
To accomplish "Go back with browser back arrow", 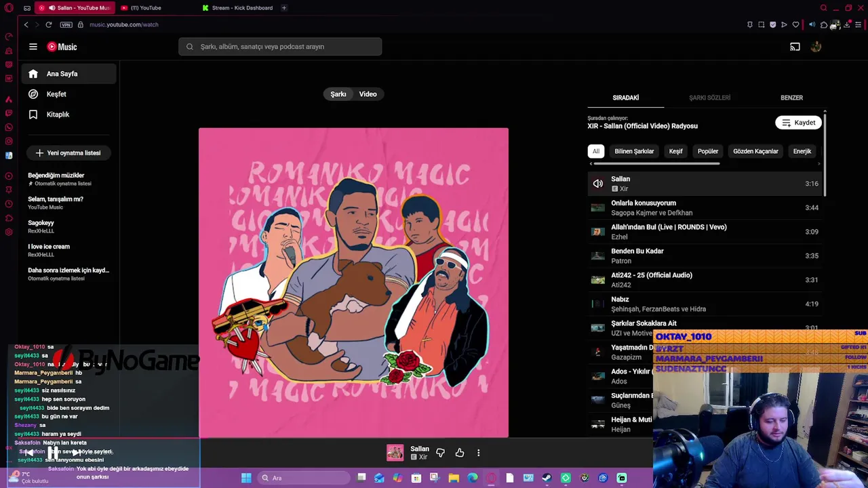I will [26, 24].
